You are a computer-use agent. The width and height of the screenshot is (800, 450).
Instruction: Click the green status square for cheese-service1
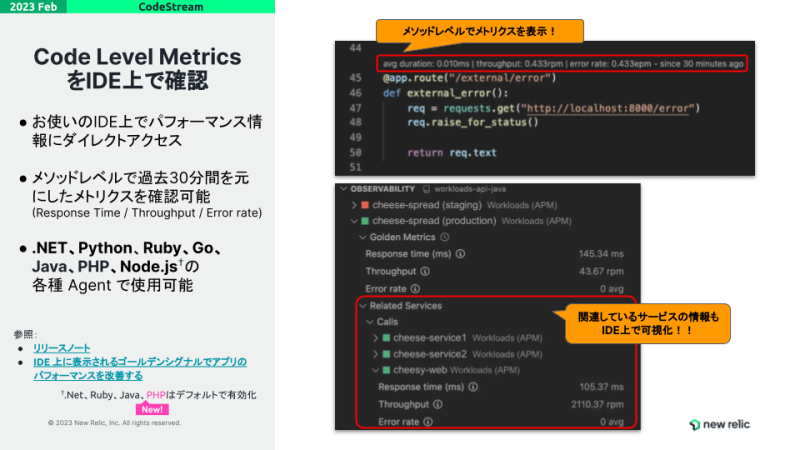[386, 338]
